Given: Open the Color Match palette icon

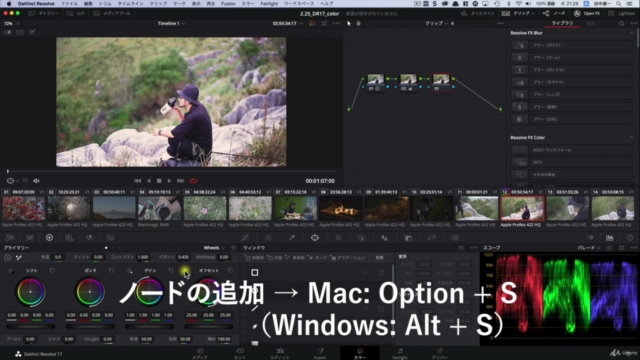Looking at the screenshot, I should pos(29,238).
